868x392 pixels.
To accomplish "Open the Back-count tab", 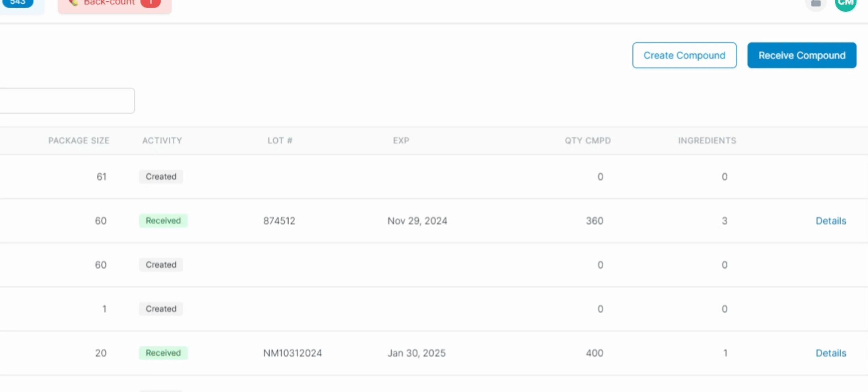I will click(109, 3).
